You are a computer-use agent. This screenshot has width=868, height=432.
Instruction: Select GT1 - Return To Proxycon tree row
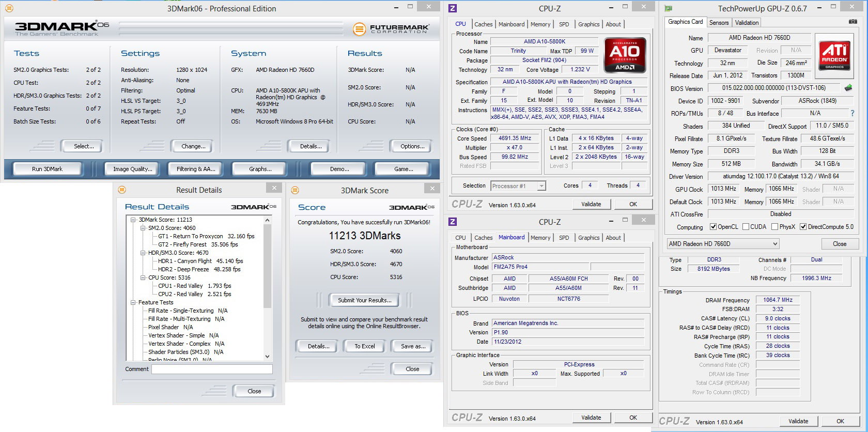[206, 236]
